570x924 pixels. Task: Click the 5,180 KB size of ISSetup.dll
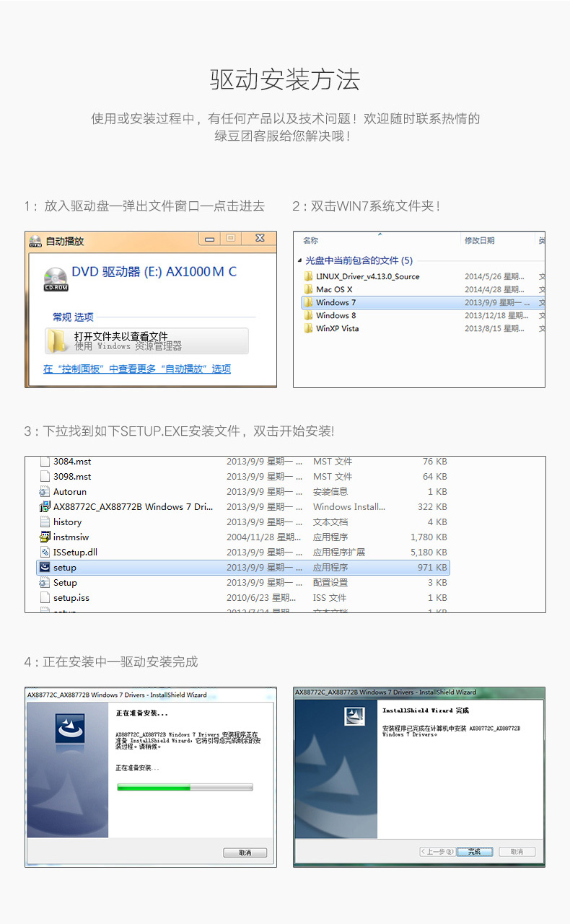(x=429, y=552)
